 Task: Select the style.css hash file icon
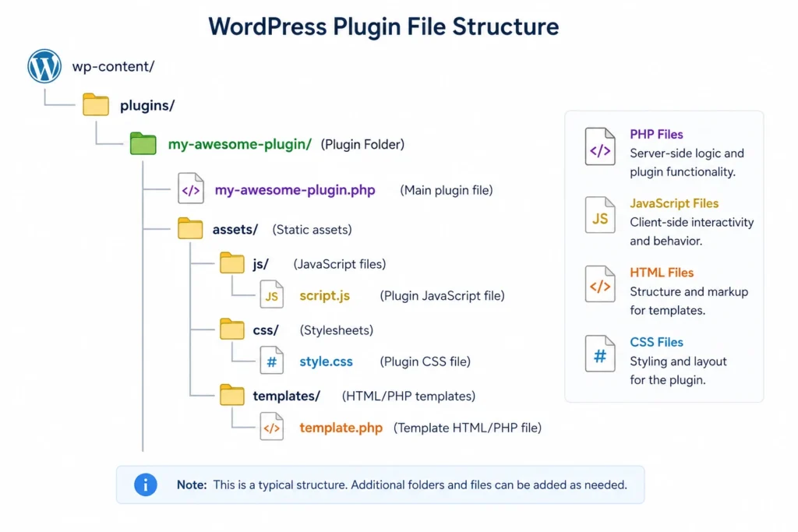pyautogui.click(x=272, y=360)
